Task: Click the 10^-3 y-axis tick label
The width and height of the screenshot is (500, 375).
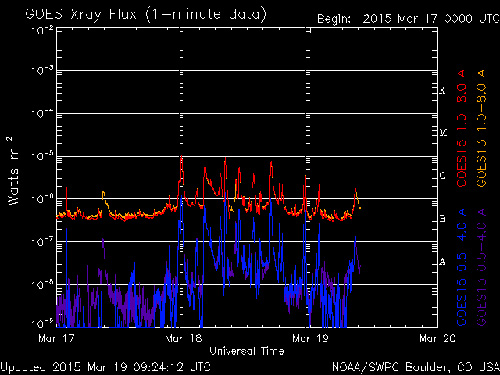Action: [42, 70]
